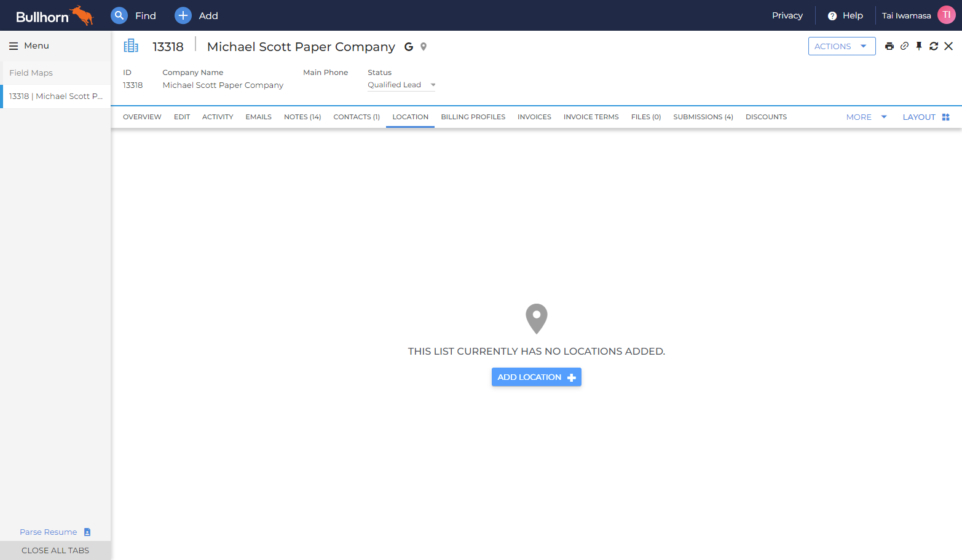Click the Add Location button

coord(536,377)
